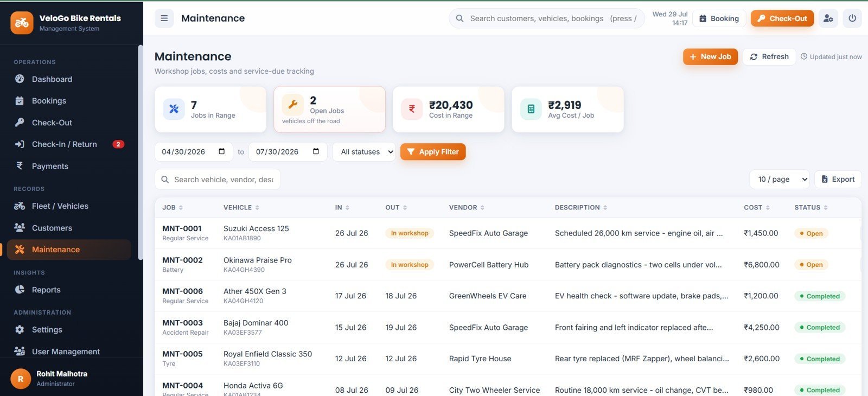This screenshot has height=396, width=868.
Task: Focus the global search customers field
Action: [x=547, y=18]
